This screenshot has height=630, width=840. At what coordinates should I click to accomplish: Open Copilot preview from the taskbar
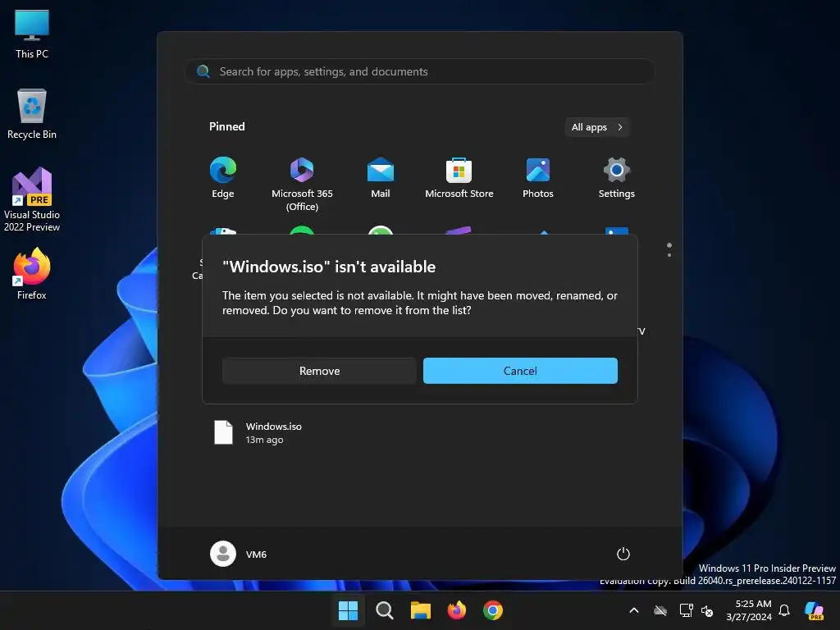(x=815, y=610)
